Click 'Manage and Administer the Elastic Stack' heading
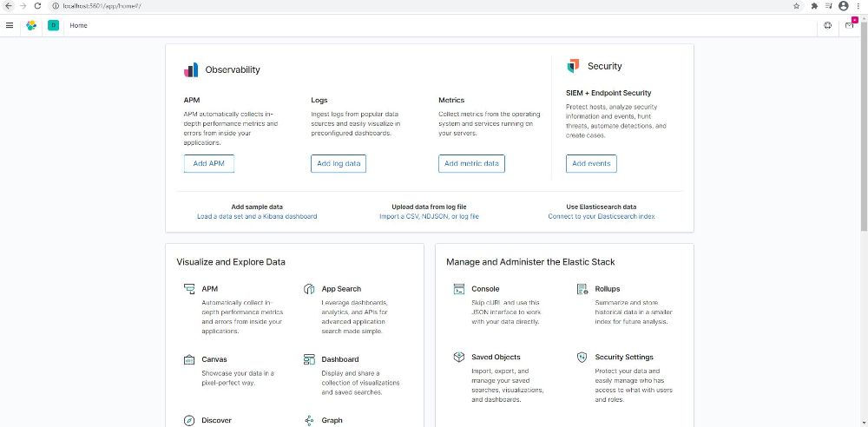This screenshot has height=427, width=868. [x=530, y=262]
